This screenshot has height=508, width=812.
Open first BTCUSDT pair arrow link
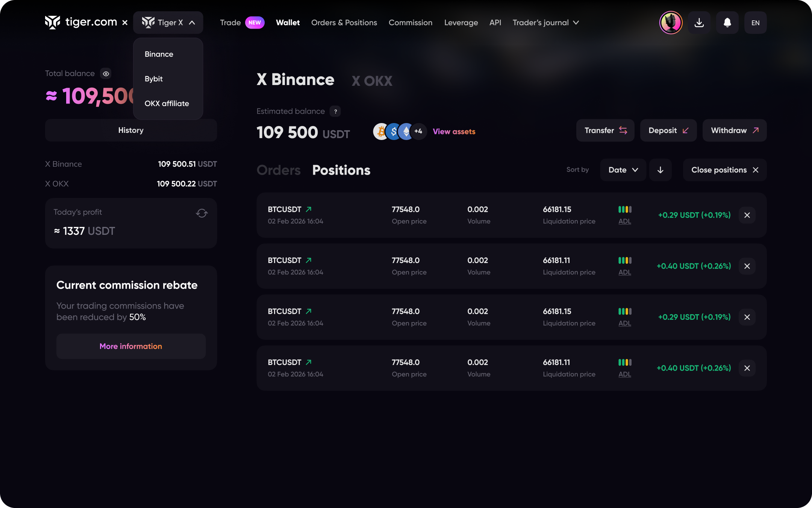tap(309, 209)
